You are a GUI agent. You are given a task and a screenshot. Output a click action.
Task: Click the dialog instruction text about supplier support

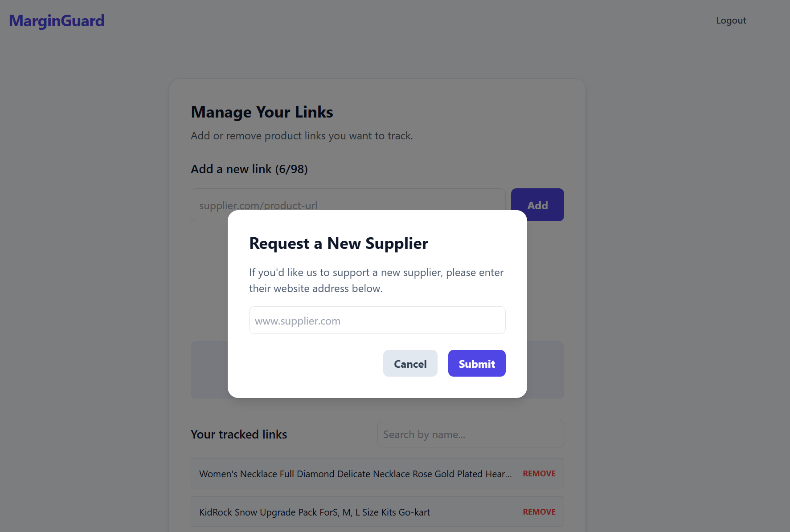377,280
